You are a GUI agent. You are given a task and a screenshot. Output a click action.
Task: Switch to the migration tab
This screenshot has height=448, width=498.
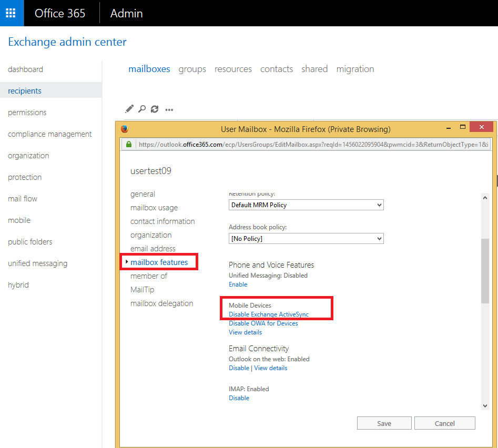pos(355,69)
